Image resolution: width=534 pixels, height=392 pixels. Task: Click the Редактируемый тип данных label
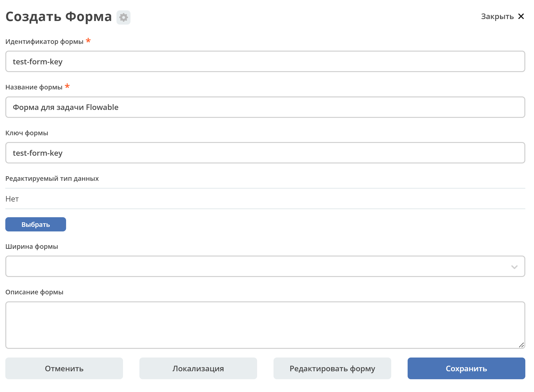point(52,179)
